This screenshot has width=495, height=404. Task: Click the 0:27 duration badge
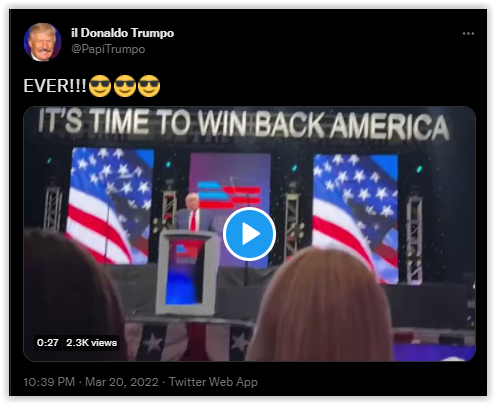48,343
